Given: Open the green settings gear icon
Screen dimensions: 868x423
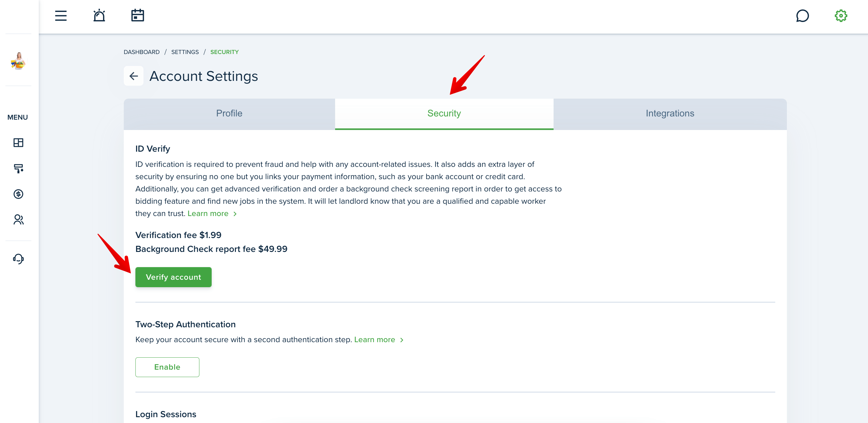Looking at the screenshot, I should click(841, 16).
